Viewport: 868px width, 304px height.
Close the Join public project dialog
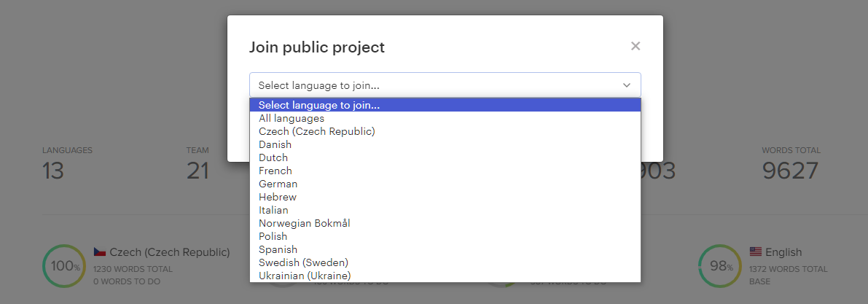tap(636, 46)
